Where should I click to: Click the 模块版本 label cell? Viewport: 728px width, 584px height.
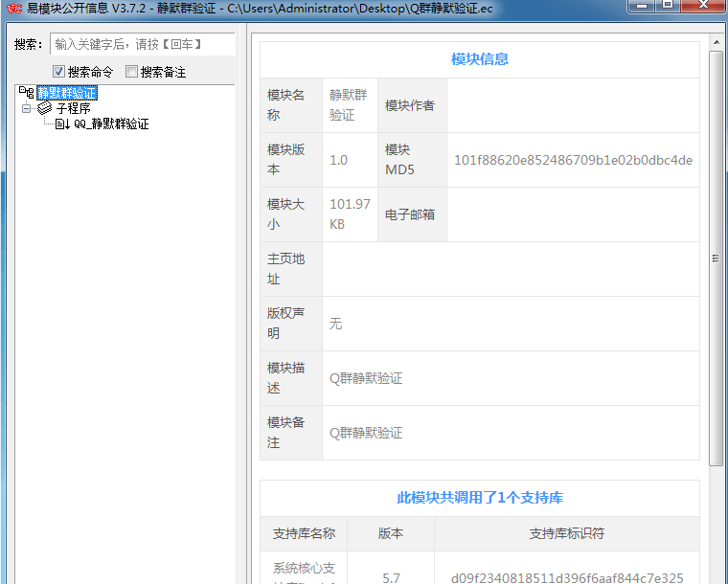coord(291,160)
